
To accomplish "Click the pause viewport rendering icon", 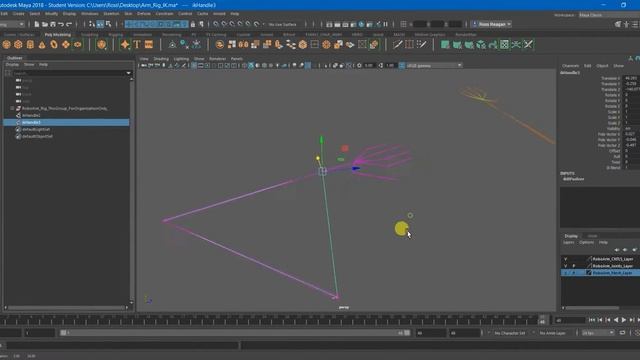I will pos(386,24).
